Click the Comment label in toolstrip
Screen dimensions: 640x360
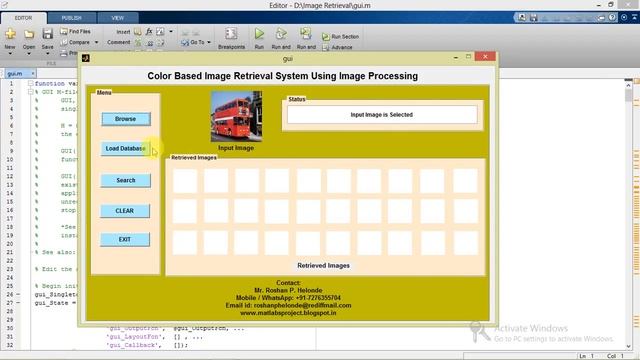click(x=118, y=42)
